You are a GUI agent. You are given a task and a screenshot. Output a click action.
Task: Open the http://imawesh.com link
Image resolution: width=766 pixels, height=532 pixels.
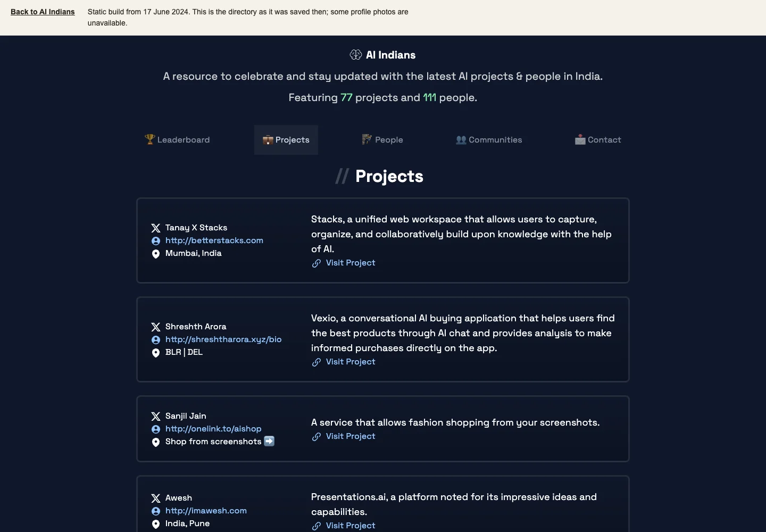click(206, 511)
